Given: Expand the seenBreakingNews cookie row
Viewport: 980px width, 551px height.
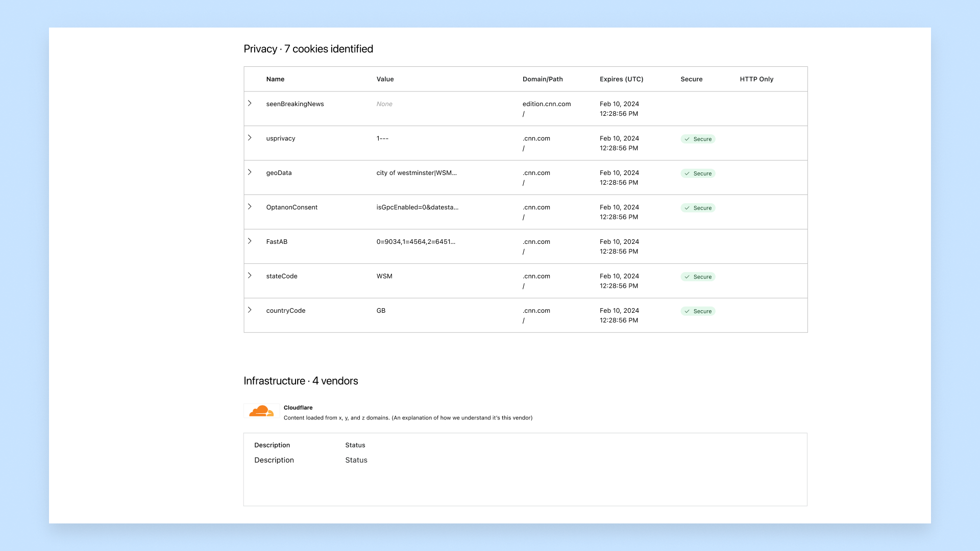Looking at the screenshot, I should [x=250, y=104].
